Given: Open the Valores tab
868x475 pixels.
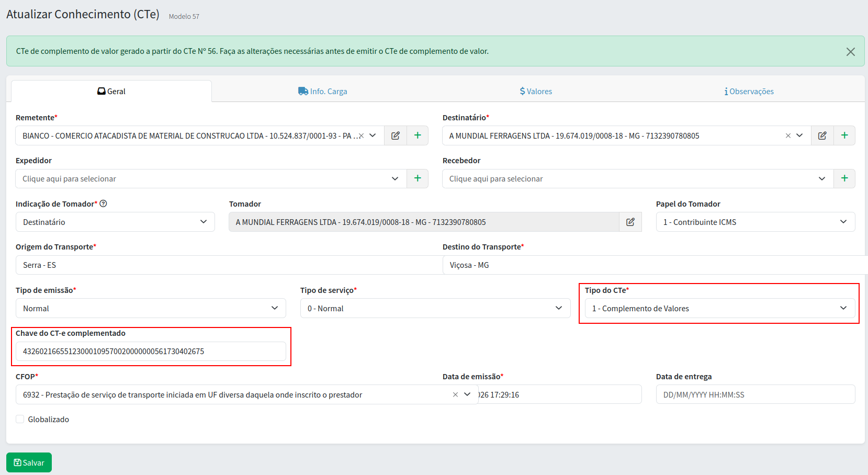Looking at the screenshot, I should (536, 91).
